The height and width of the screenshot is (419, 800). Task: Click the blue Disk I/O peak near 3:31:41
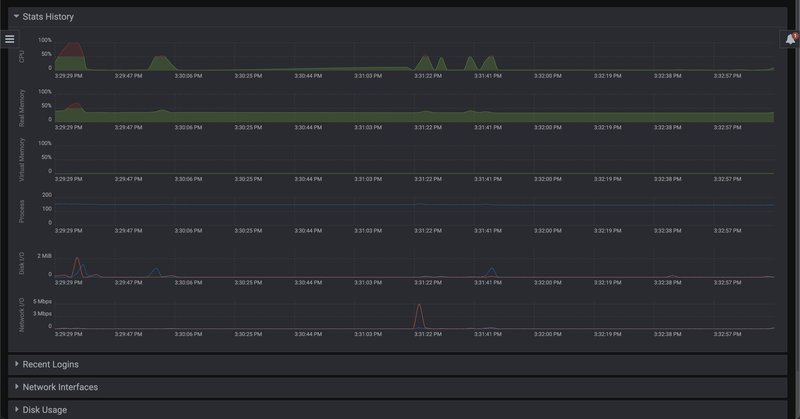[491, 270]
